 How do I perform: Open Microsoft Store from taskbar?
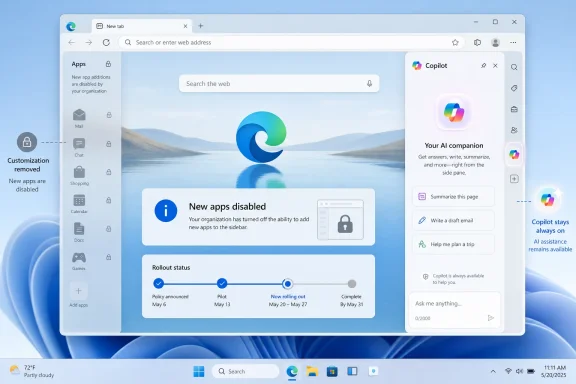332,372
